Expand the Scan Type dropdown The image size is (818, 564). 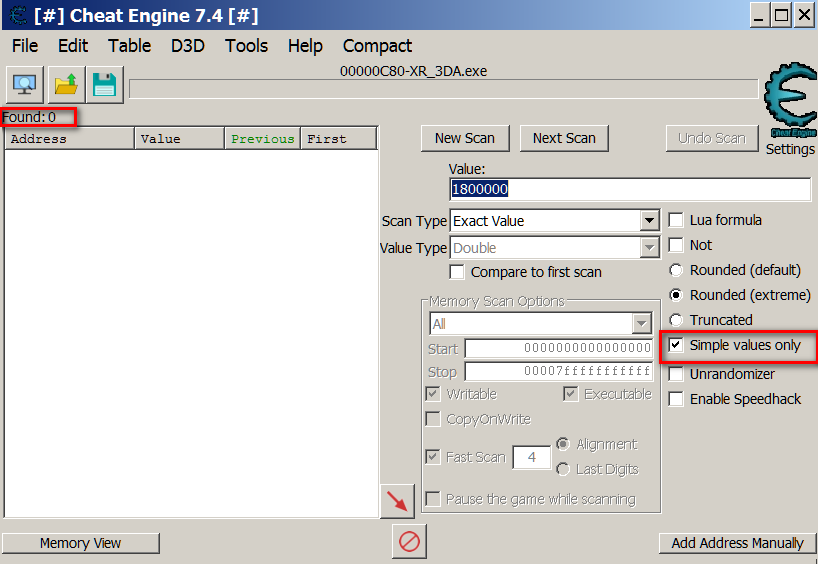[x=649, y=221]
